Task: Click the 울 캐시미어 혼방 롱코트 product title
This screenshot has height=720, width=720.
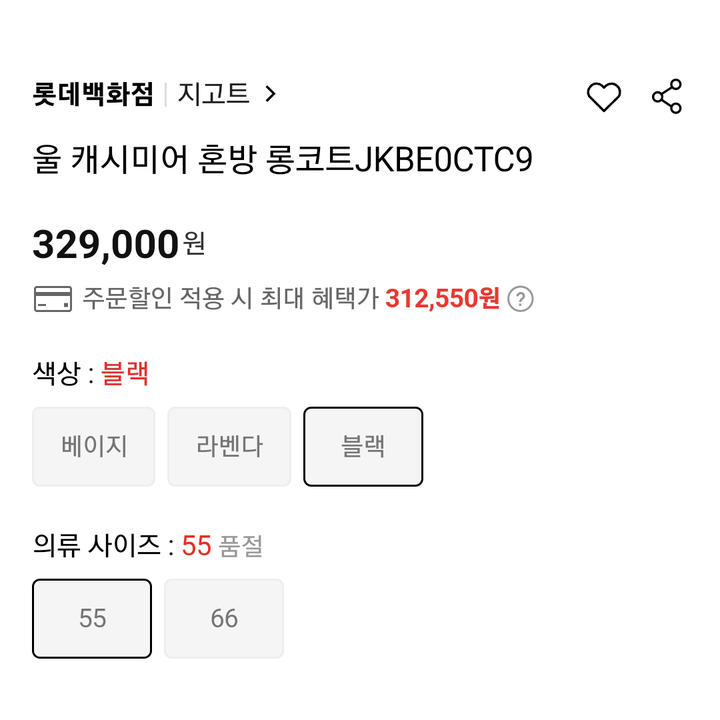Action: 282,159
